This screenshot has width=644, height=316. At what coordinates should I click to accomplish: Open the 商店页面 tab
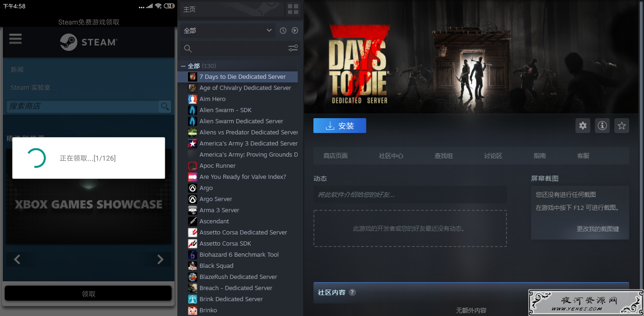click(335, 156)
